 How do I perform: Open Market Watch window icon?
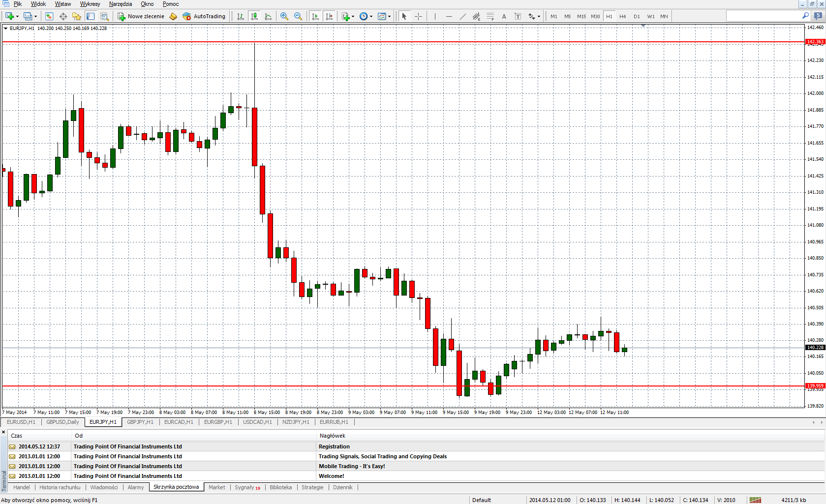pyautogui.click(x=49, y=16)
